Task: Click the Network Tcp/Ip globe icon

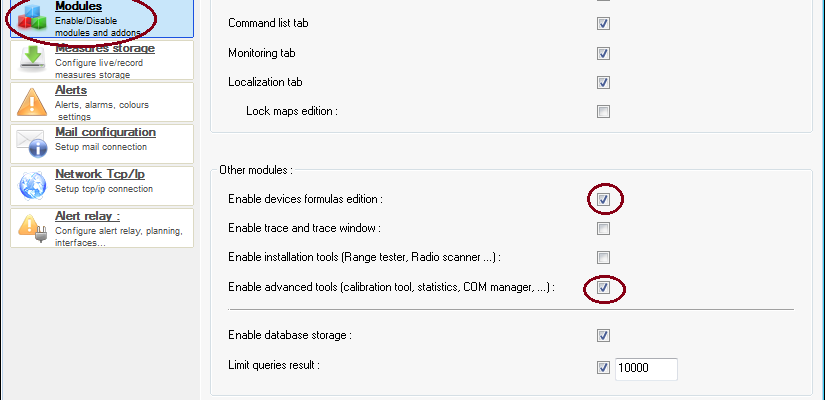Action: [33, 186]
